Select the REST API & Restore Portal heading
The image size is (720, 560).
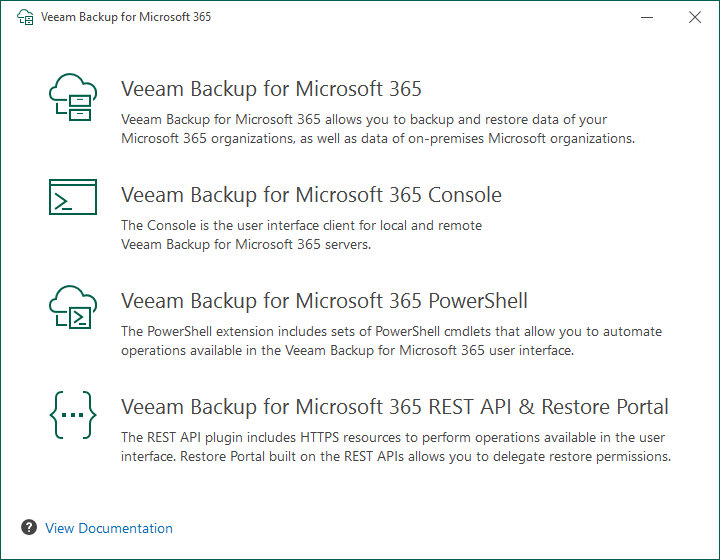[x=395, y=407]
